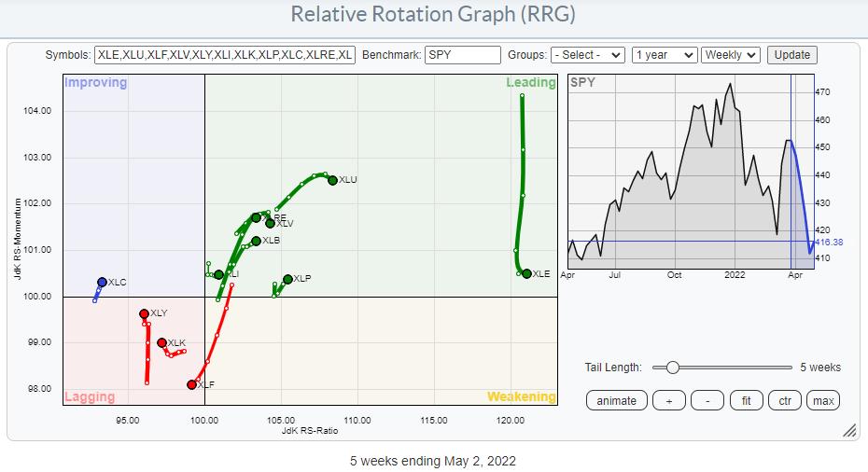Select the XLU green marker
This screenshot has width=868, height=472.
(332, 180)
